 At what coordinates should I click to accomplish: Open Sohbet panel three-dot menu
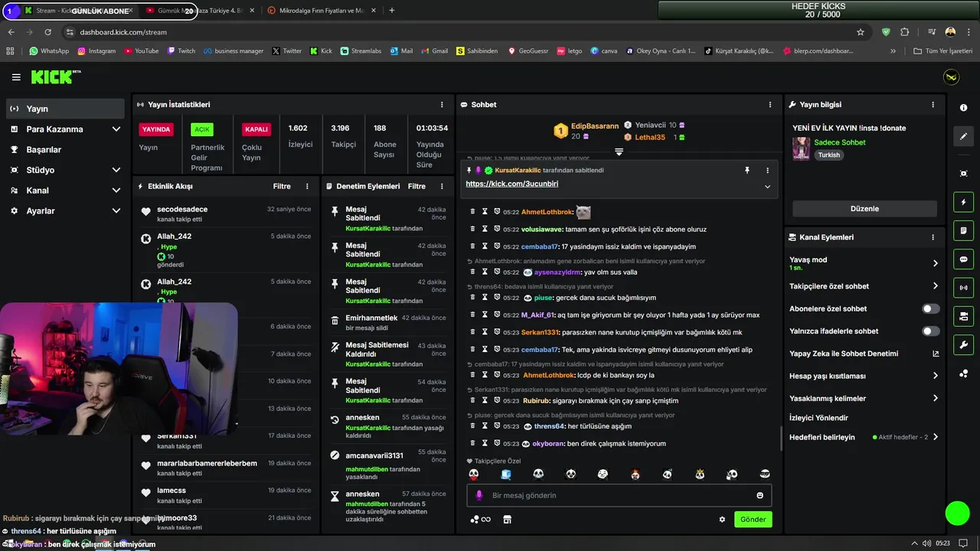tap(770, 104)
